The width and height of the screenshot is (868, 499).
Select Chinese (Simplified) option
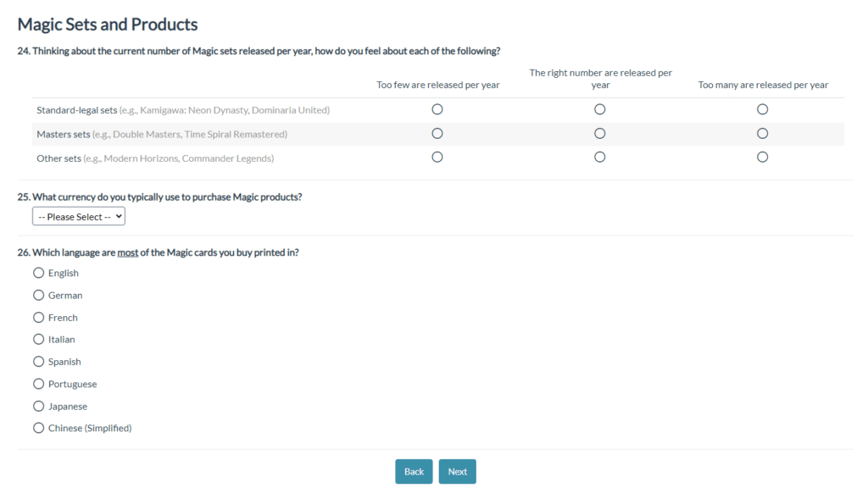coord(38,428)
